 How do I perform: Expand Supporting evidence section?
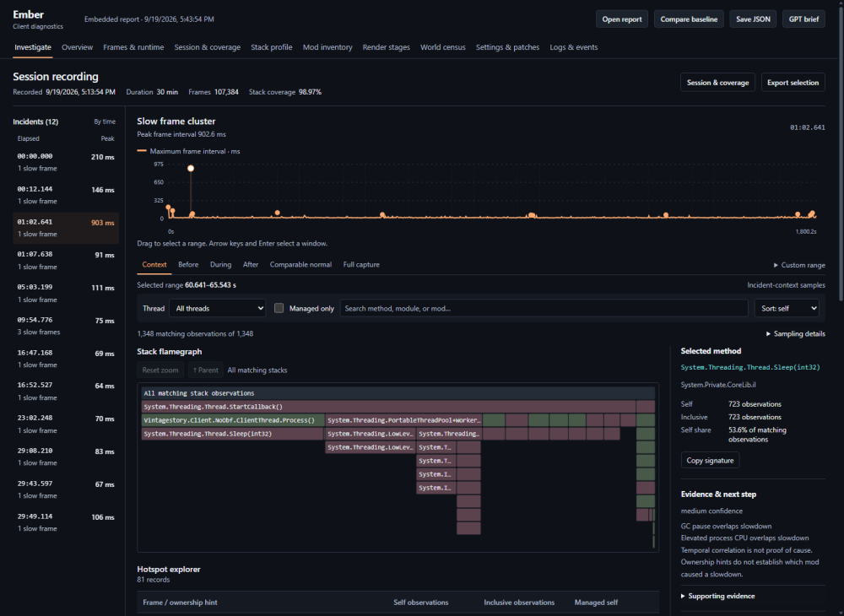point(717,596)
